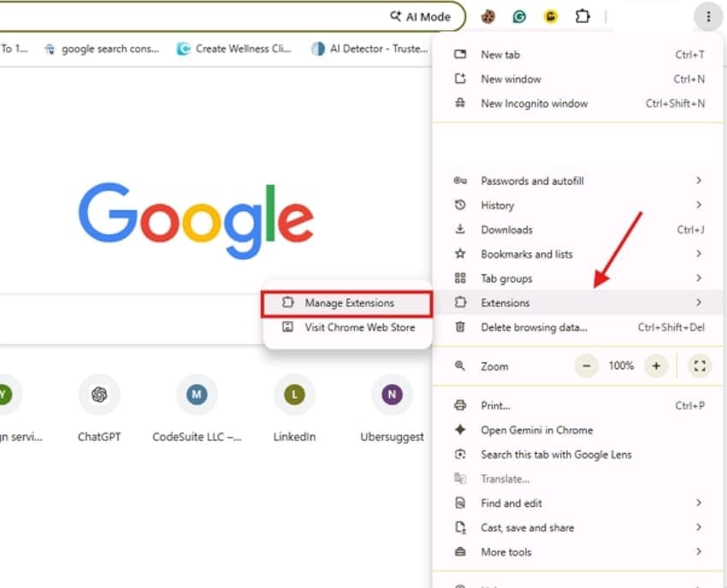Open Gemini in Chrome
The height and width of the screenshot is (588, 727).
pyautogui.click(x=577, y=431)
